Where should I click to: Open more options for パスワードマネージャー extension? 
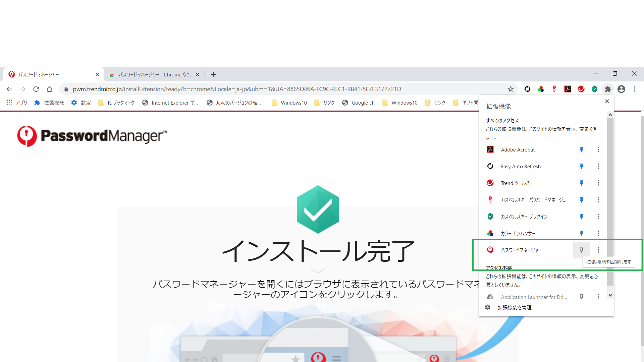click(598, 250)
